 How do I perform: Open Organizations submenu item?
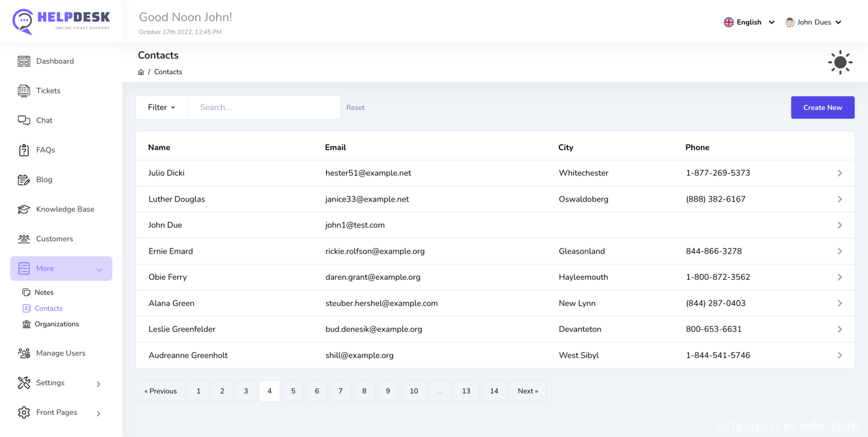[x=56, y=324]
